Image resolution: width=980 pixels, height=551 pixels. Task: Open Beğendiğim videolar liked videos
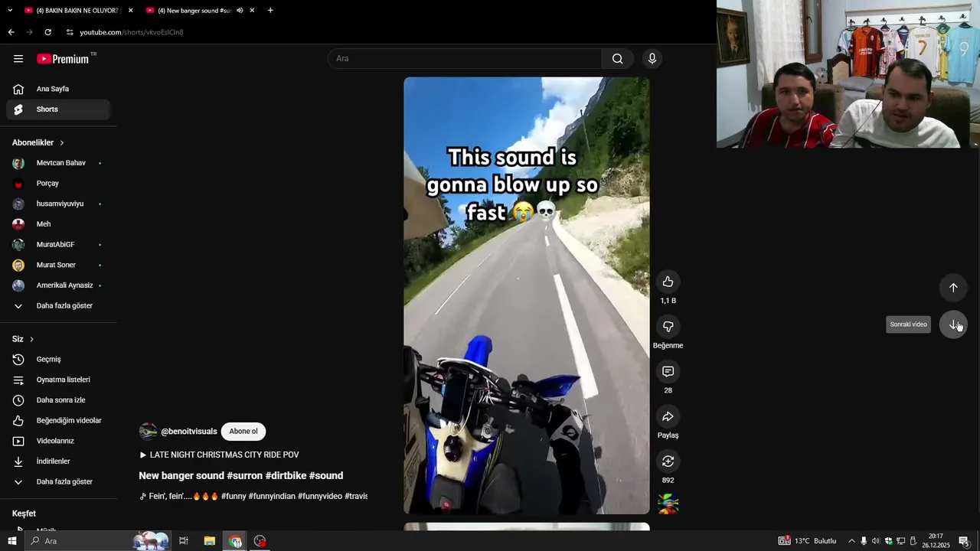pyautogui.click(x=58, y=421)
